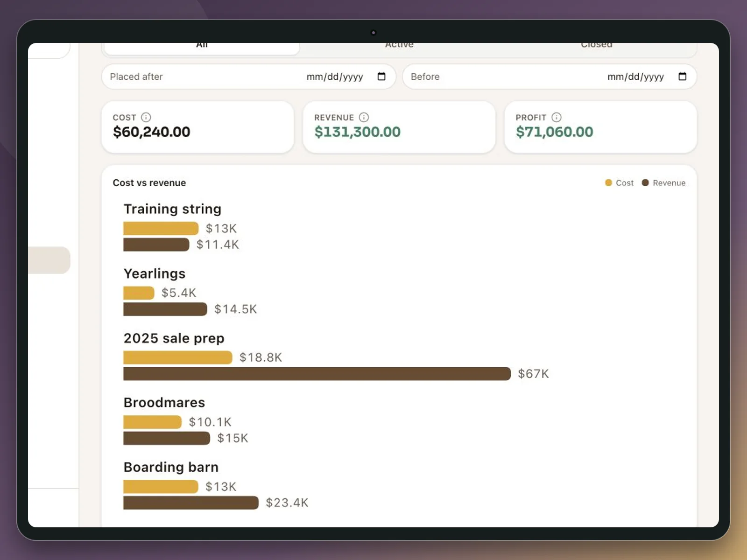The height and width of the screenshot is (560, 747).
Task: Click the $60,240.00 cost total
Action: 152,132
